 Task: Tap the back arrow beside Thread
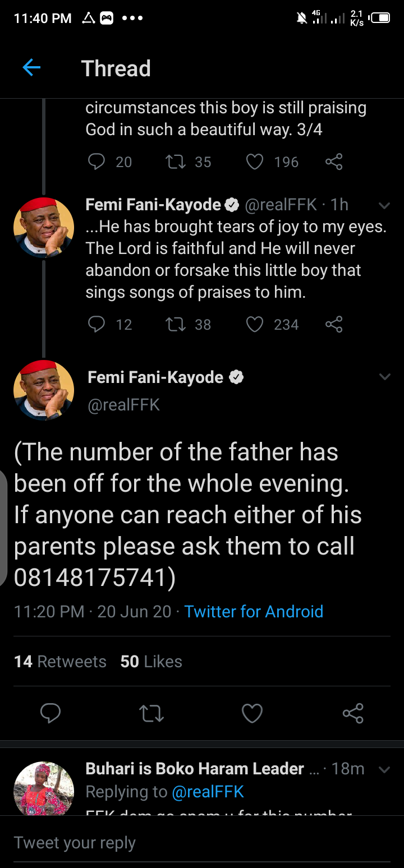point(31,68)
